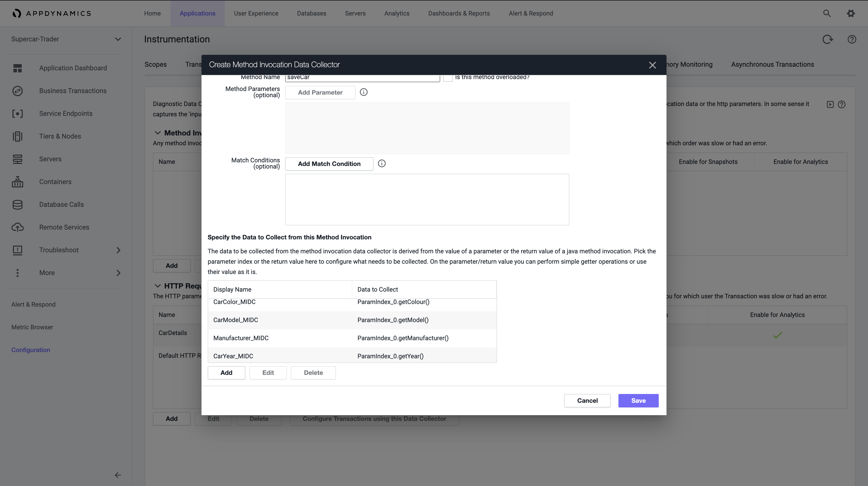Click Add under the Method Invocation table
The height and width of the screenshot is (486, 868).
(x=172, y=266)
